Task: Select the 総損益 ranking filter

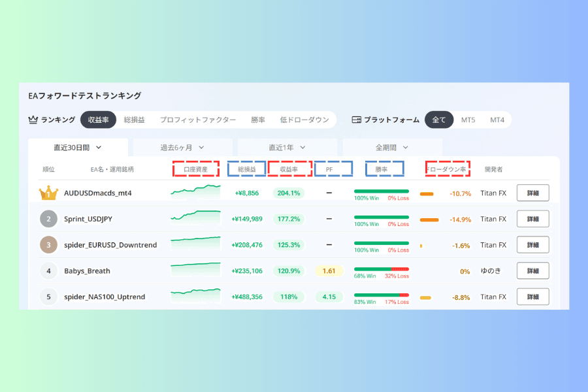Action: tap(134, 120)
